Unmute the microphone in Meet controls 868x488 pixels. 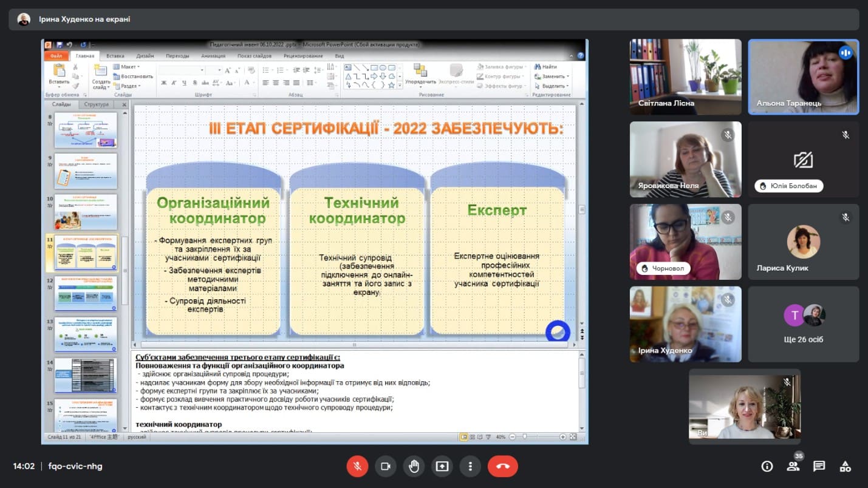(x=357, y=466)
